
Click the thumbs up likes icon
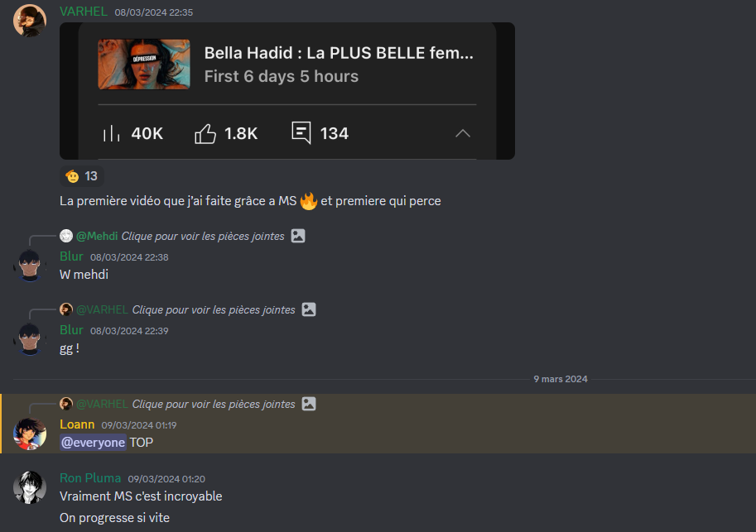pyautogui.click(x=205, y=133)
